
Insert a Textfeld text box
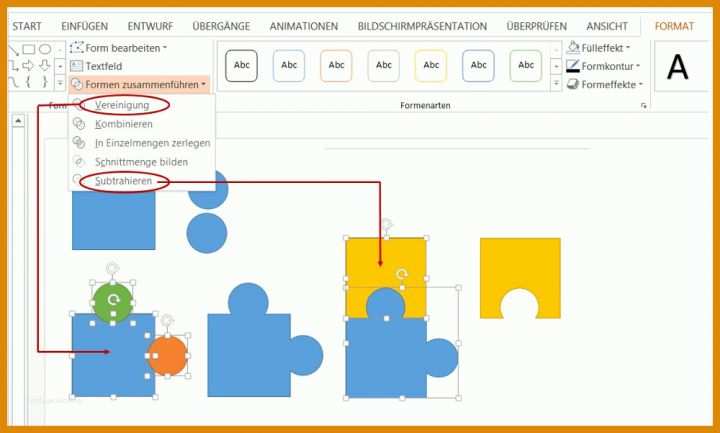pos(96,66)
